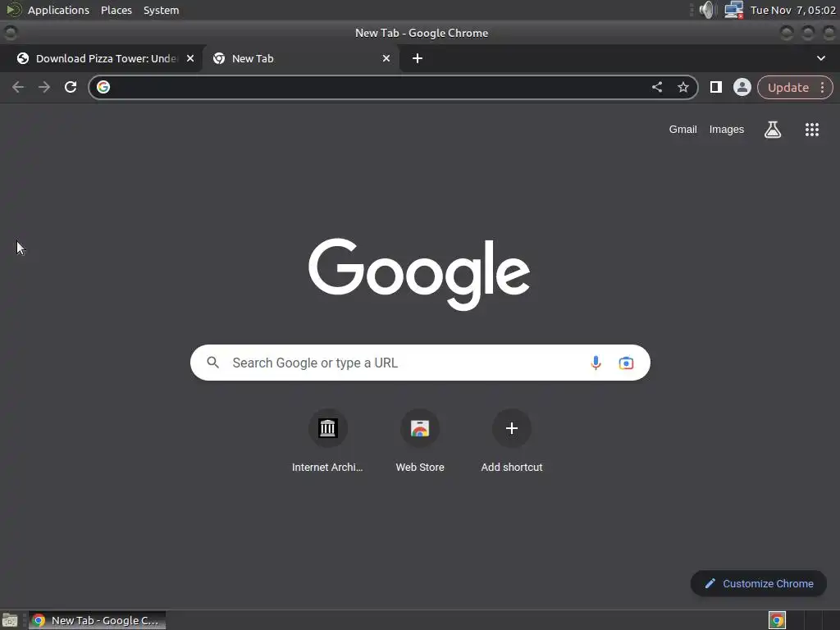This screenshot has height=630, width=840.
Task: Click the Chrome icon in bottom panel tray
Action: [777, 620]
